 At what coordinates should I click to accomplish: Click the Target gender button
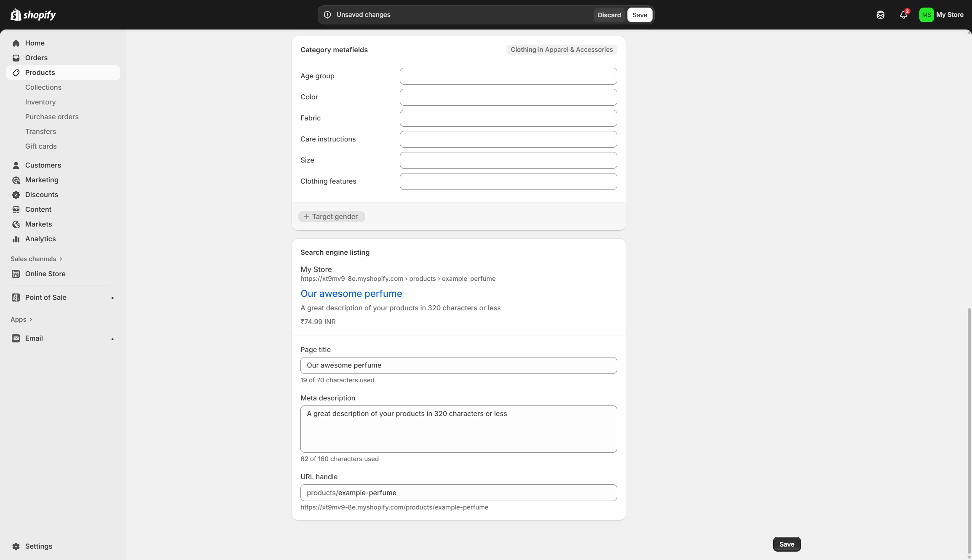click(x=332, y=216)
